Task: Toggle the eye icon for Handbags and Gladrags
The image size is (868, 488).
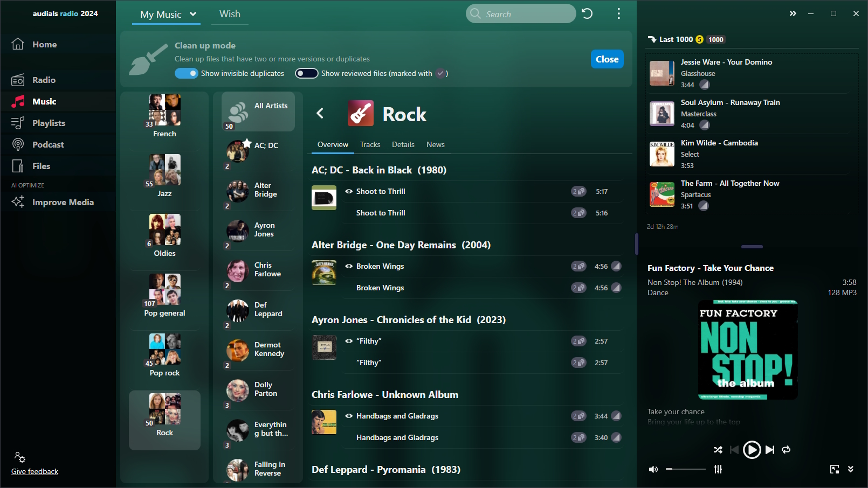Action: pos(349,416)
